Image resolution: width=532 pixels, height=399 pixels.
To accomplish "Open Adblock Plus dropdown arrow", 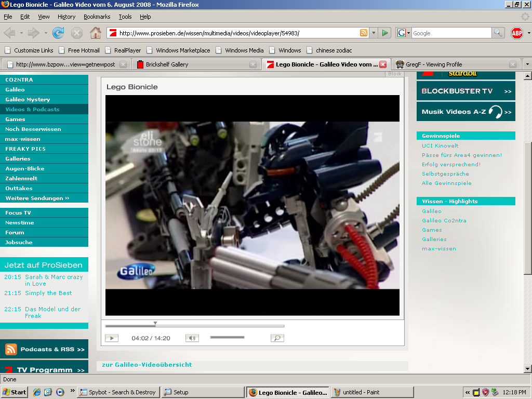I will [x=528, y=33].
